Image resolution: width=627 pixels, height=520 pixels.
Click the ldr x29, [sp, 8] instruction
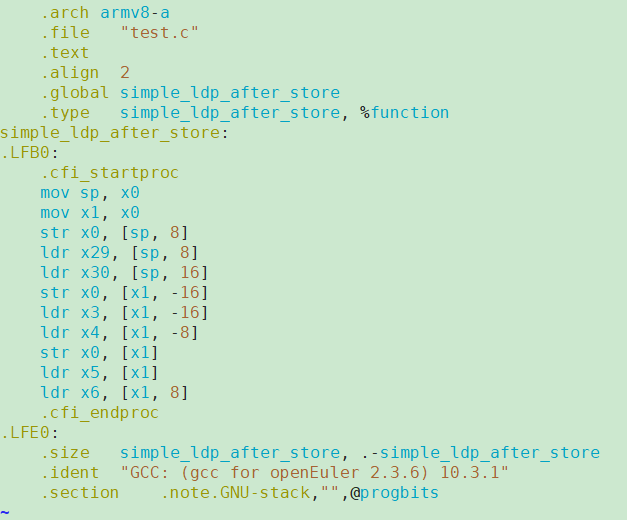(x=119, y=253)
